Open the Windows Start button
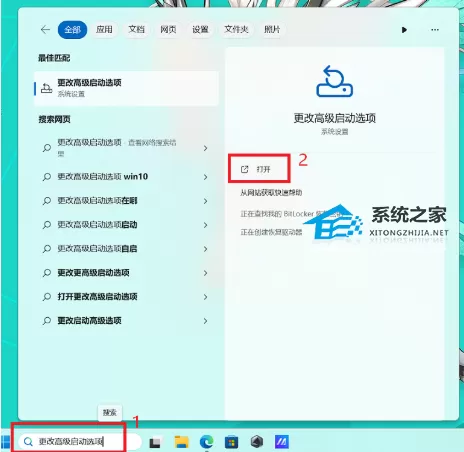Viewport: 464px width, 452px height. pyautogui.click(x=6, y=442)
